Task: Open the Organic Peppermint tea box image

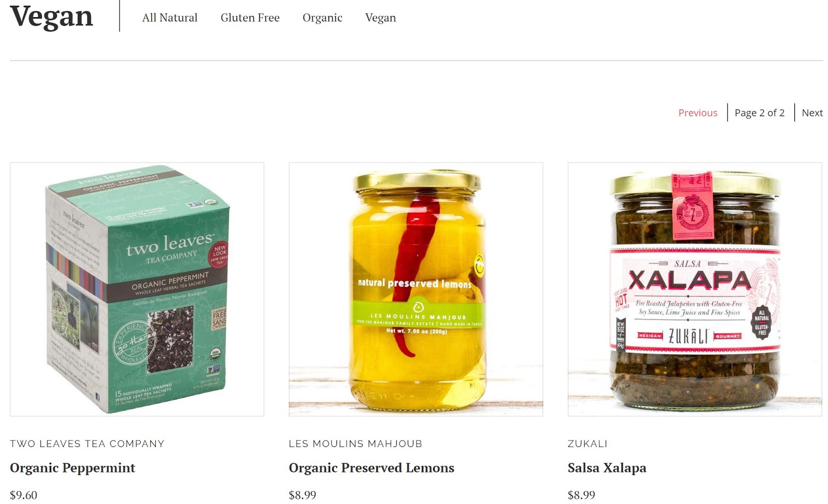Action: 137,289
